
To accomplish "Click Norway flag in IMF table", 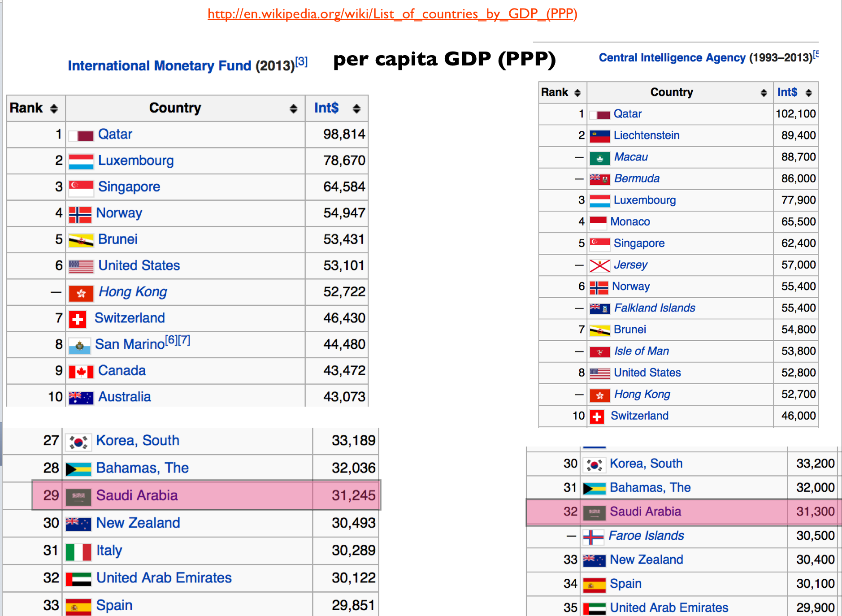I will click(x=80, y=215).
